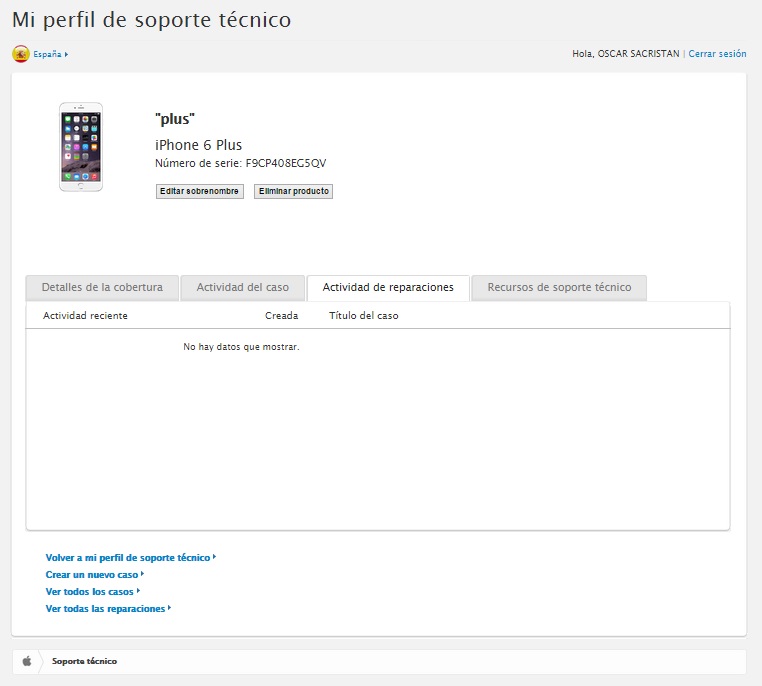Click the 'No hay datos que mostrar.' message

point(241,347)
